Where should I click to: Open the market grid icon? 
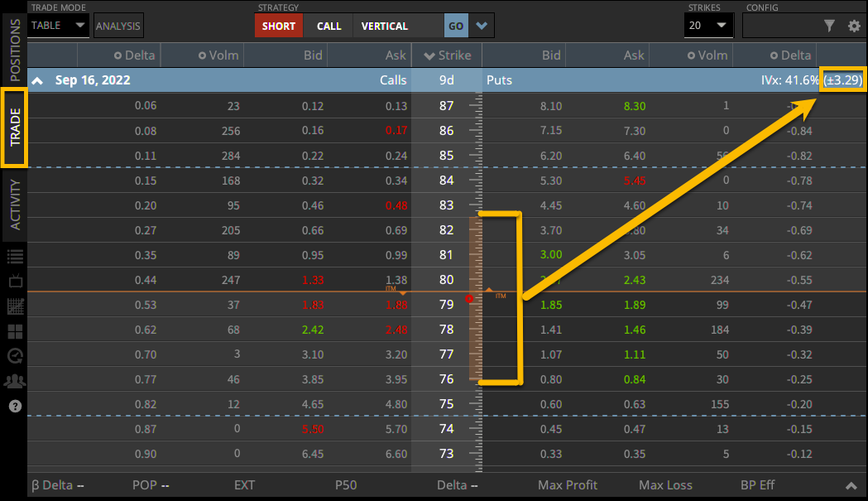(15, 306)
